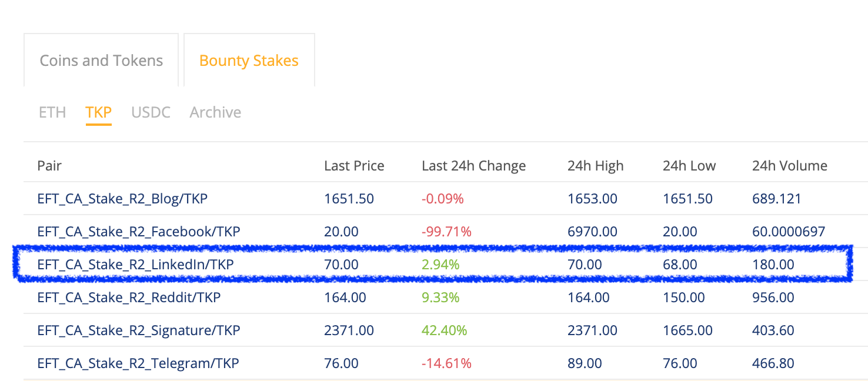
Task: Sort by the Last Price header
Action: pyautogui.click(x=354, y=166)
